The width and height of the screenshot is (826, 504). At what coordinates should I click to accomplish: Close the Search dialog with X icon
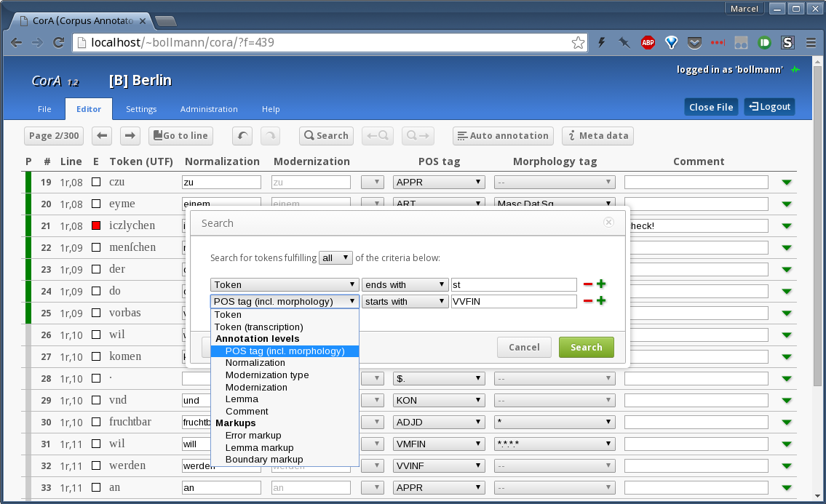(609, 223)
